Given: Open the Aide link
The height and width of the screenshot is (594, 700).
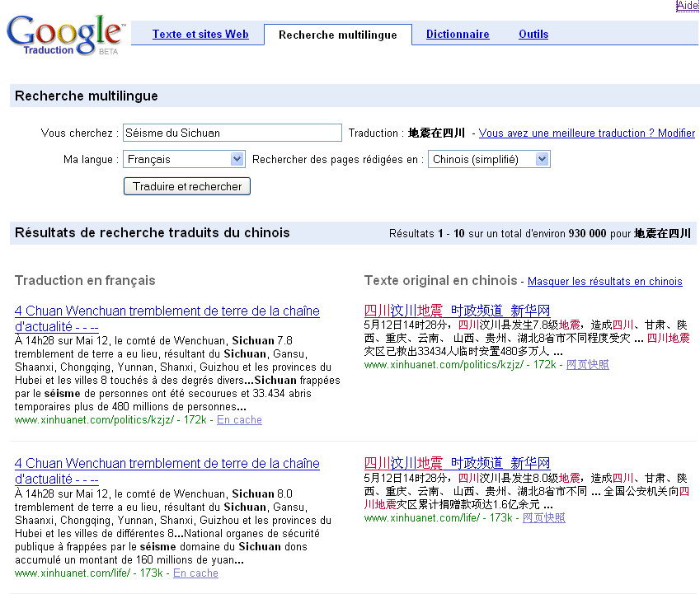Looking at the screenshot, I should (688, 5).
